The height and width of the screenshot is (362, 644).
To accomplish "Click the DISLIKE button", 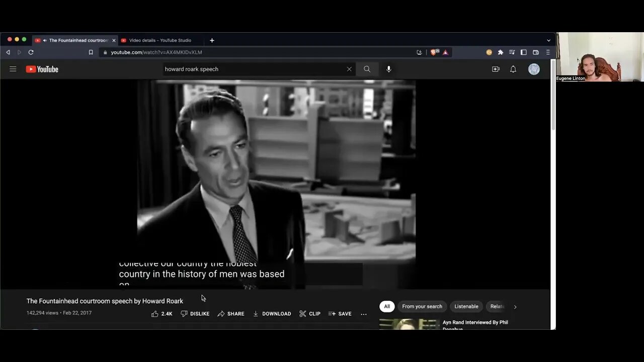I will pyautogui.click(x=195, y=314).
